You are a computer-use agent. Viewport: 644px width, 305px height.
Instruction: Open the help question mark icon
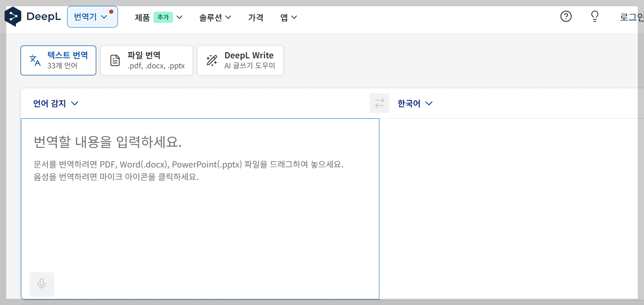(x=566, y=17)
